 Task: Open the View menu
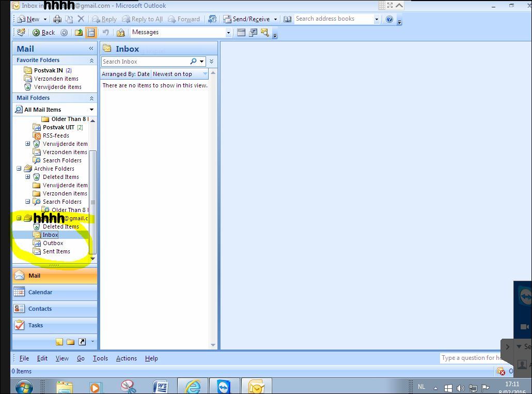coord(62,358)
